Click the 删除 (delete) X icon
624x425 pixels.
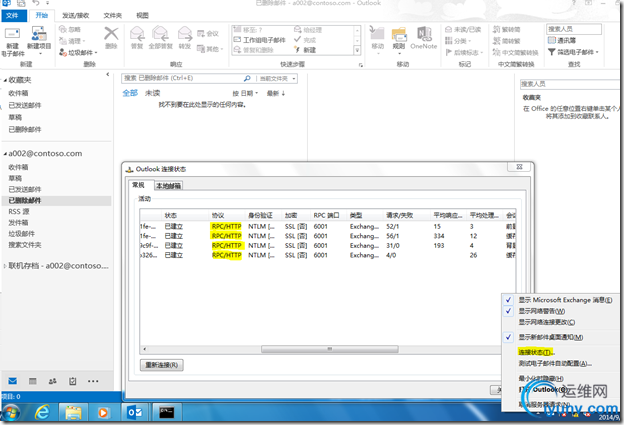click(x=111, y=34)
